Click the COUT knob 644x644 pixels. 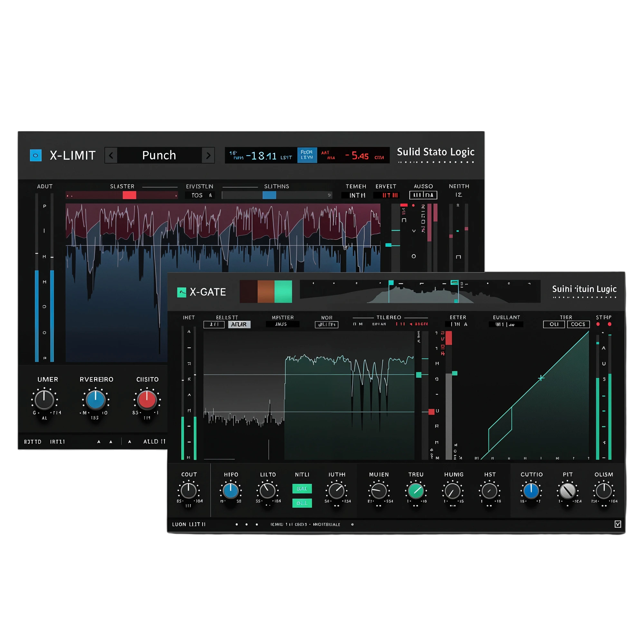pyautogui.click(x=189, y=491)
